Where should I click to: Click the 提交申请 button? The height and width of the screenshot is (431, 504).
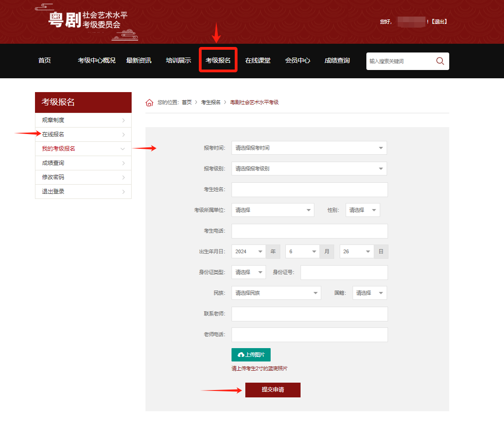(272, 390)
